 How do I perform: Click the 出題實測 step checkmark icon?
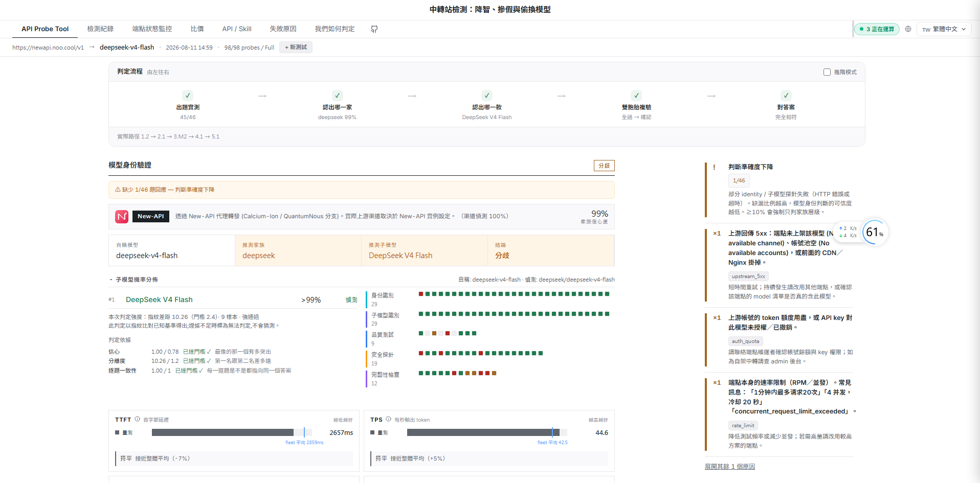tap(188, 96)
